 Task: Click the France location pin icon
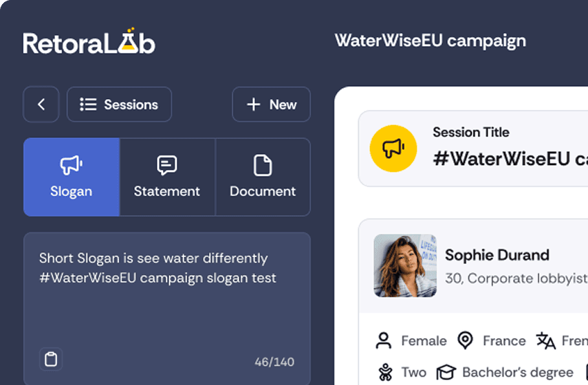pos(466,340)
